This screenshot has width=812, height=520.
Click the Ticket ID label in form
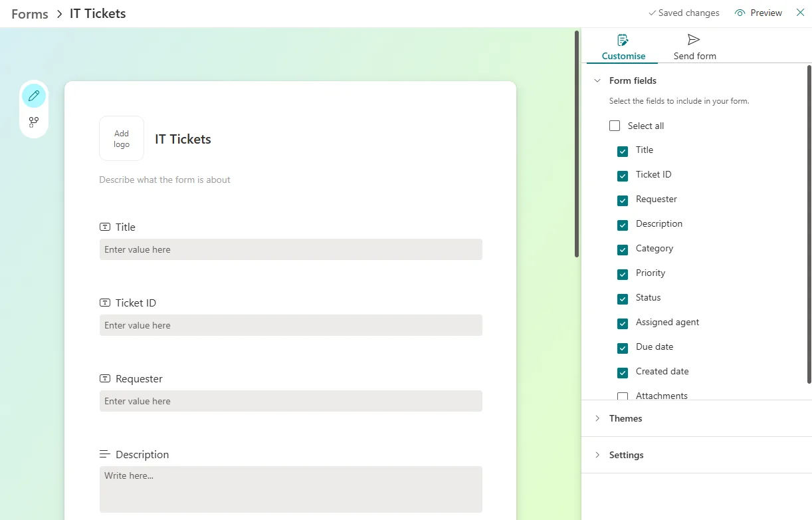136,303
